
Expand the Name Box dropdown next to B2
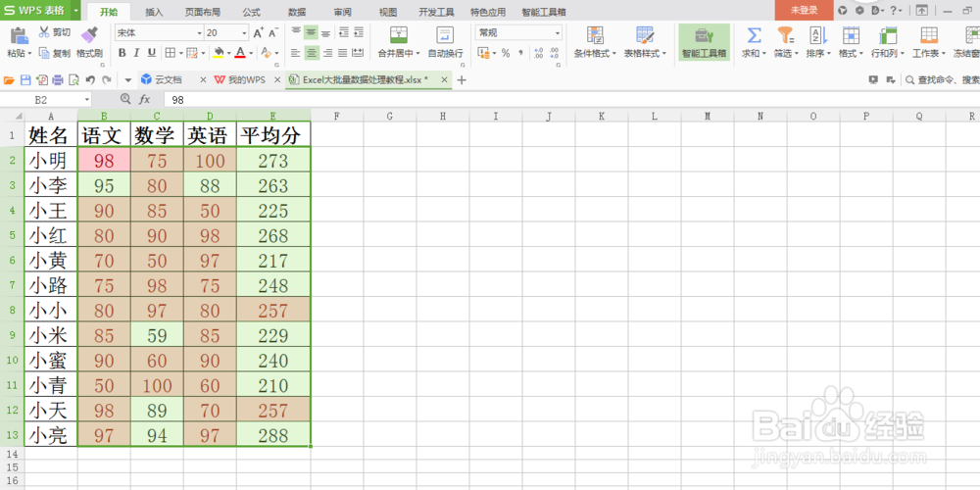click(x=87, y=99)
